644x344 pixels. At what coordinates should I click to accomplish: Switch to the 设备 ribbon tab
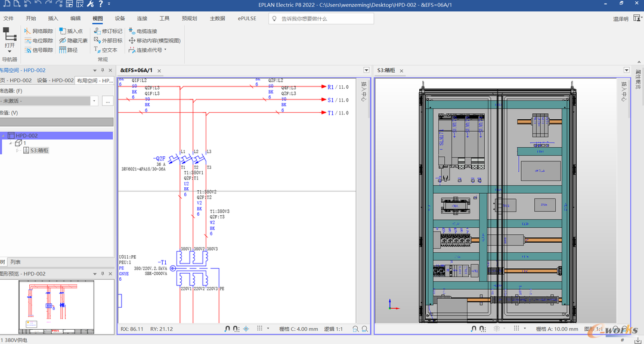tap(120, 18)
